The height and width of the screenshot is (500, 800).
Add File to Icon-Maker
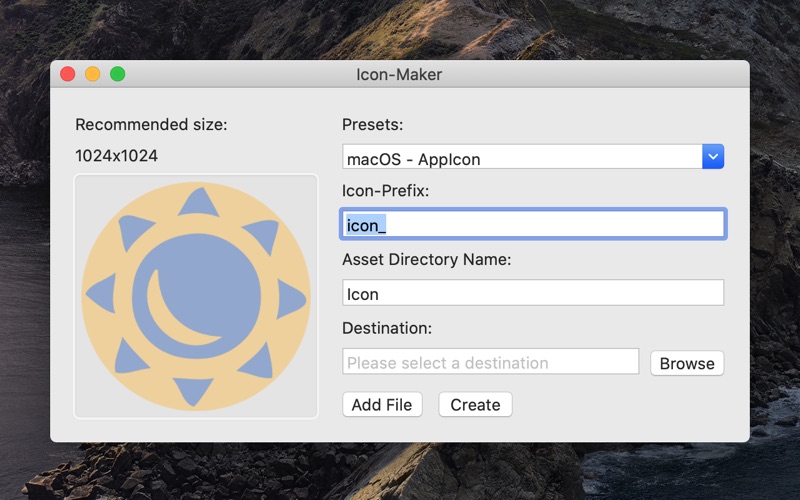point(382,405)
